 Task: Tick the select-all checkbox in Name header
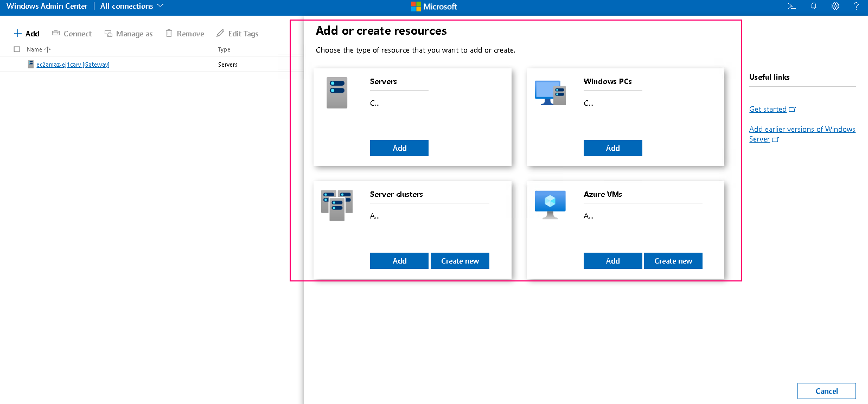click(x=17, y=49)
